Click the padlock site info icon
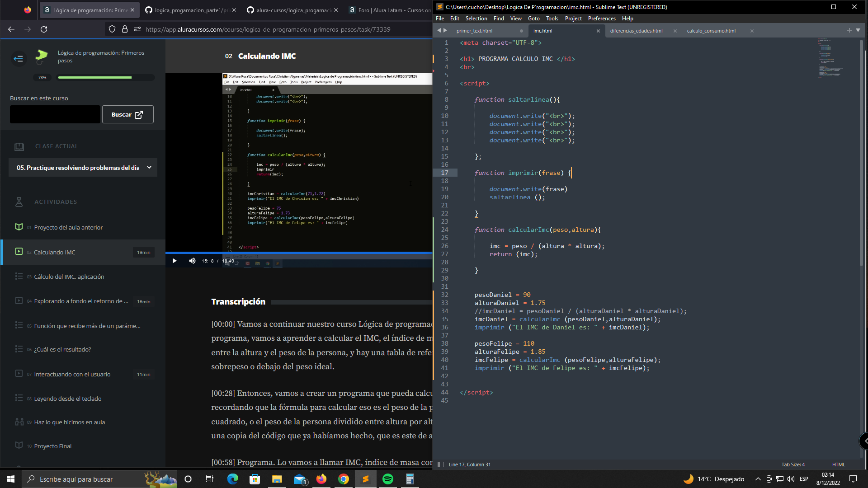868x488 pixels. point(125,29)
